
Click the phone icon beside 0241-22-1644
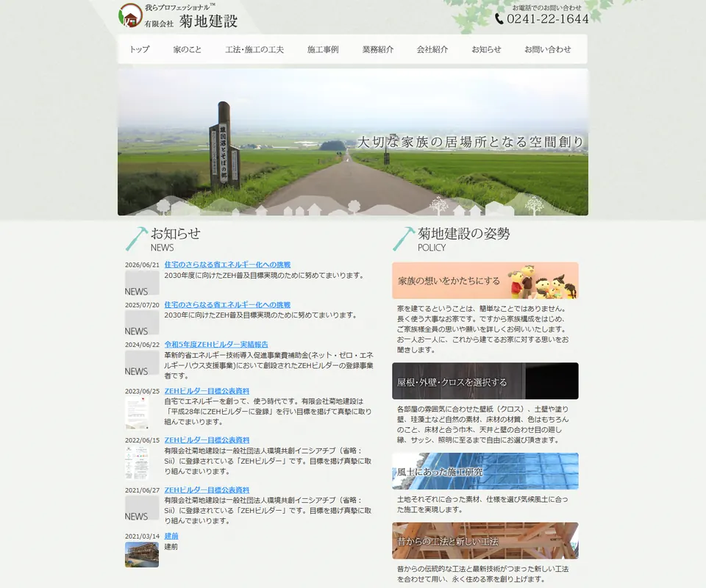coord(499,19)
